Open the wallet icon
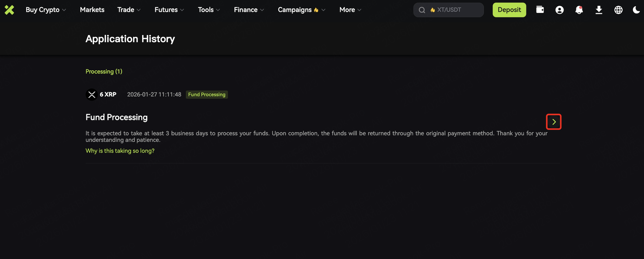Image resolution: width=644 pixels, height=259 pixels. (540, 10)
